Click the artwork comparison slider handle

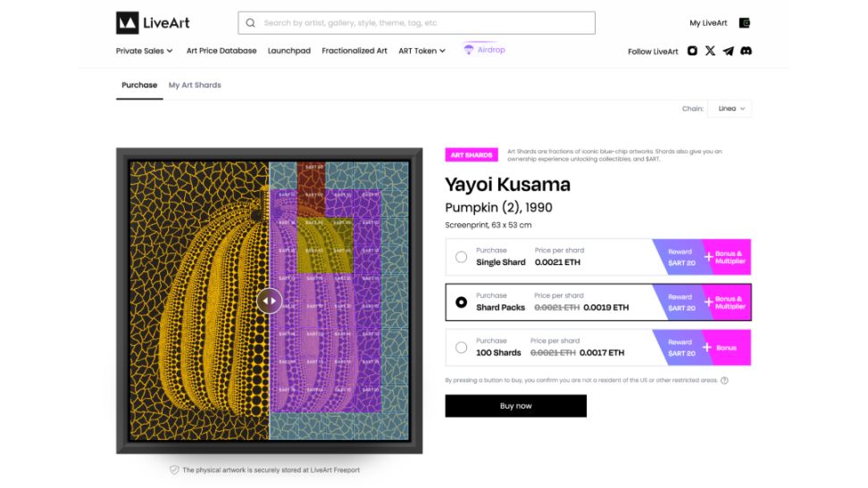tap(269, 301)
